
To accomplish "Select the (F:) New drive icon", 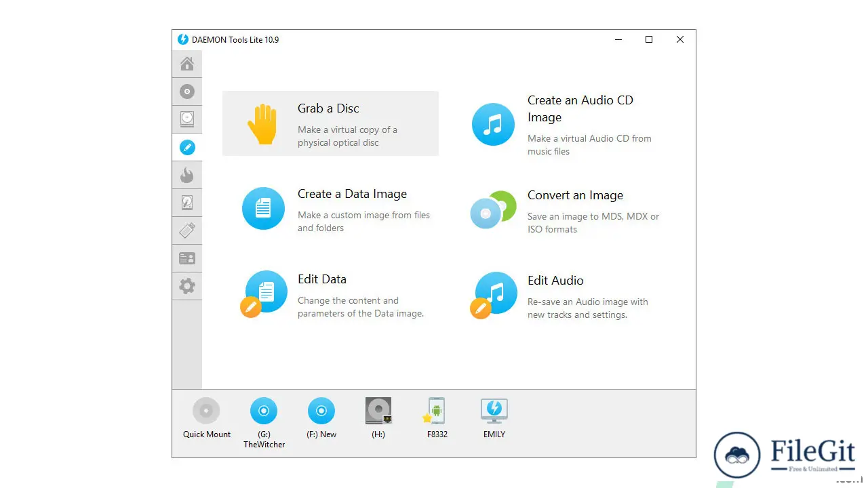I will (x=321, y=411).
